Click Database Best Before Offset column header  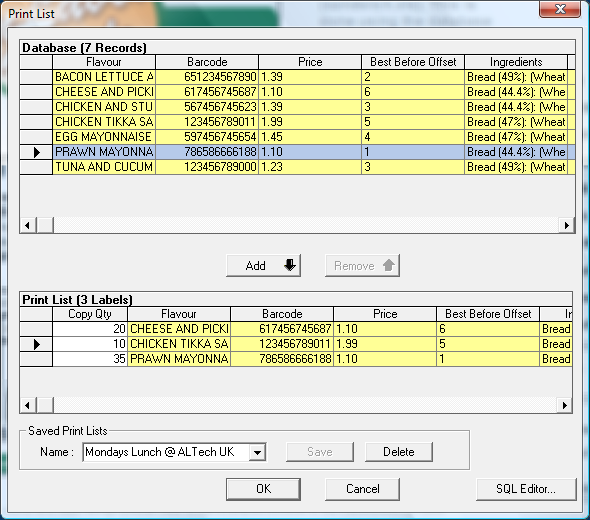coord(413,62)
